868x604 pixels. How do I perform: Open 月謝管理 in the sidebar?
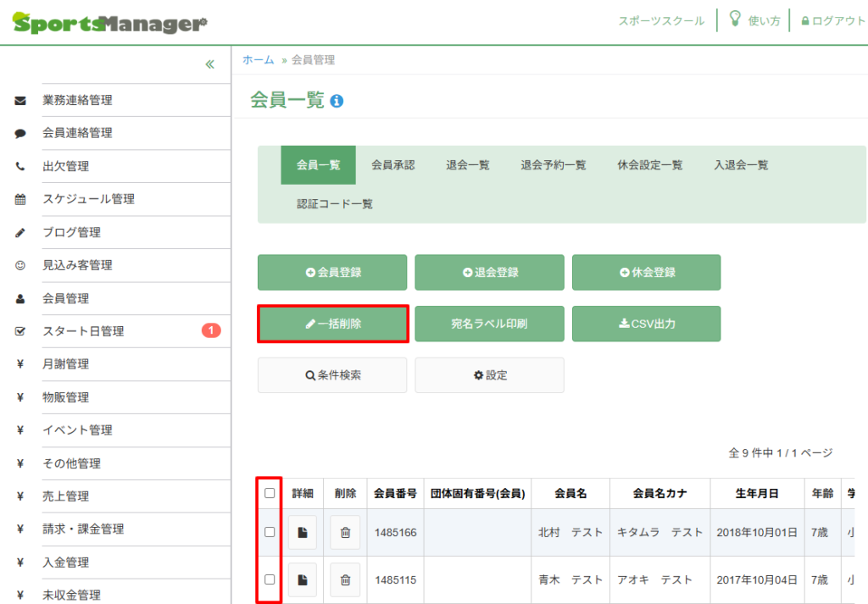[x=66, y=364]
